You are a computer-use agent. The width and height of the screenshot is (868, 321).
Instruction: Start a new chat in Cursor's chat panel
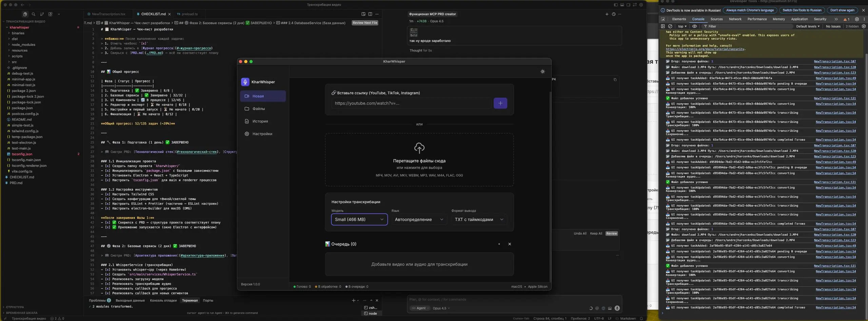[x=607, y=14]
